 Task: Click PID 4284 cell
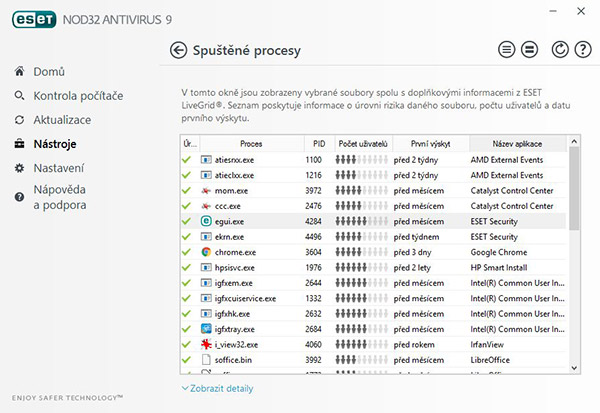click(313, 221)
